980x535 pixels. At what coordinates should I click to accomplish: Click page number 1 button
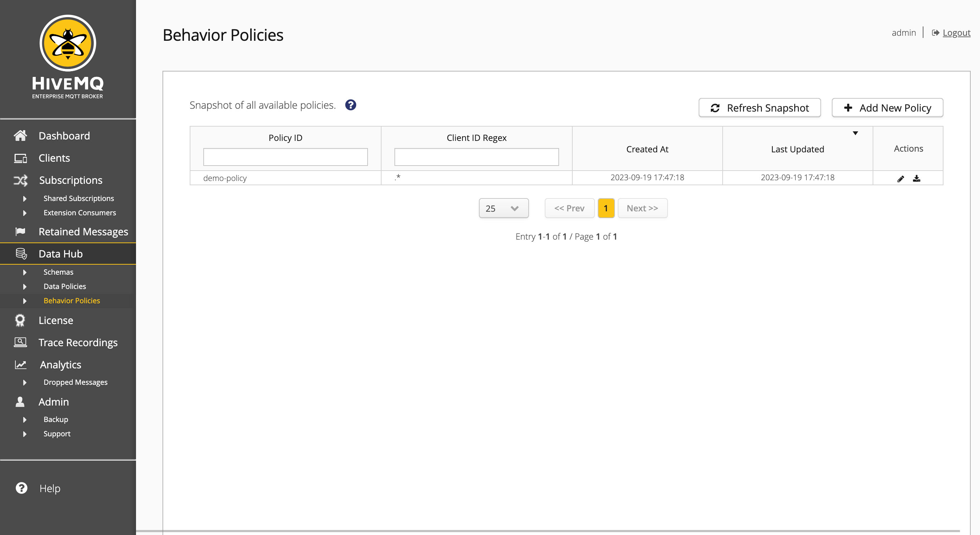pos(606,208)
